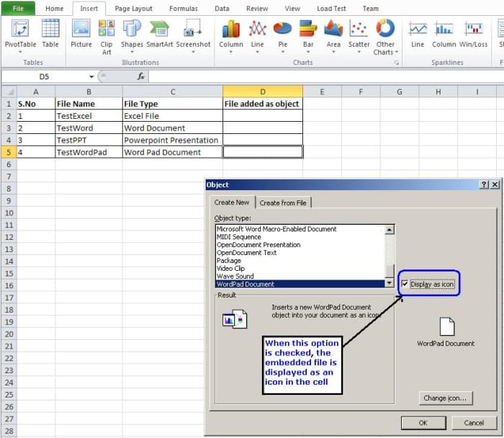504x438 pixels.
Task: Open the File menu tab
Action: [18, 9]
